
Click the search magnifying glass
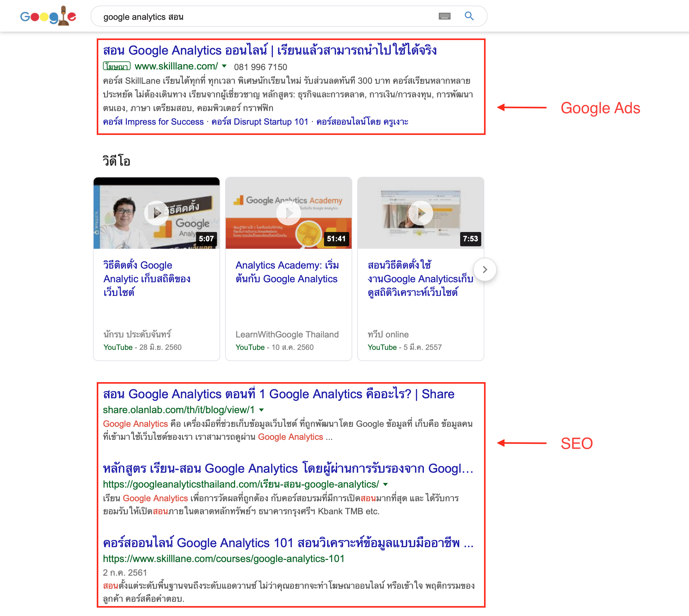click(469, 16)
